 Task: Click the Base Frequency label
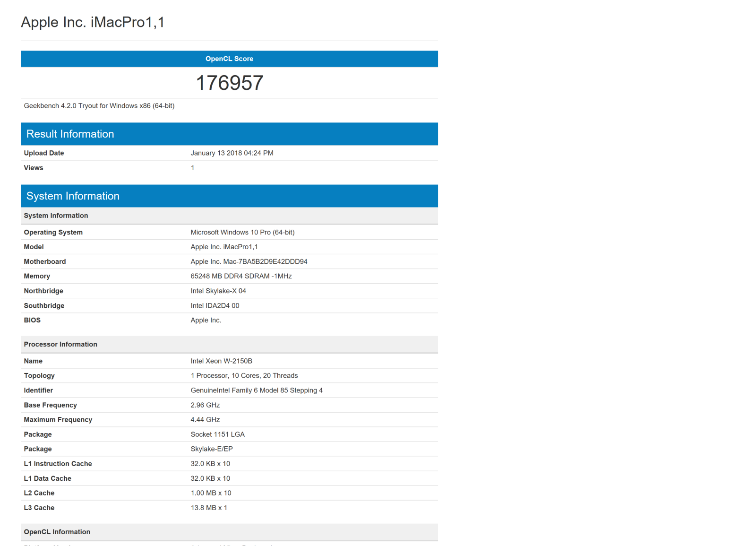tap(51, 405)
